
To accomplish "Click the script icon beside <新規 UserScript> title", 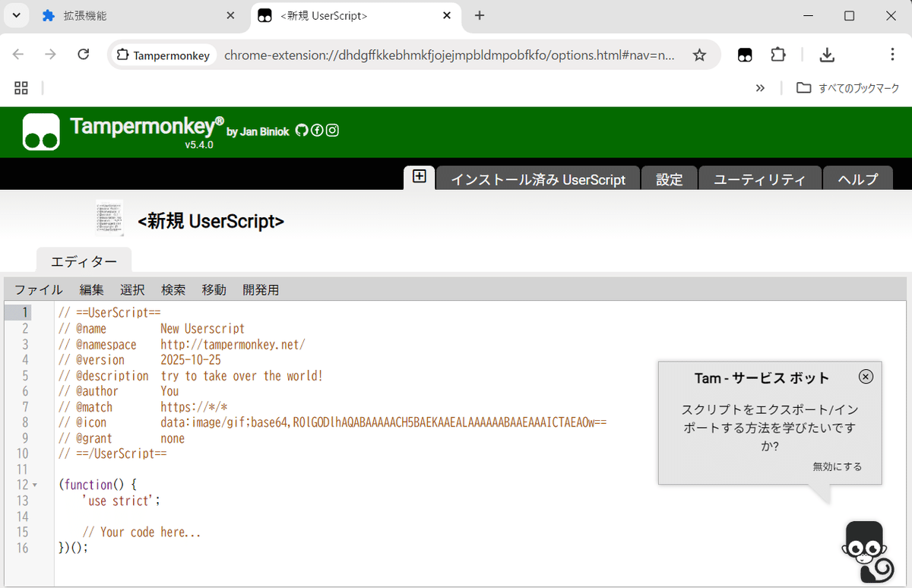I will coord(109,218).
